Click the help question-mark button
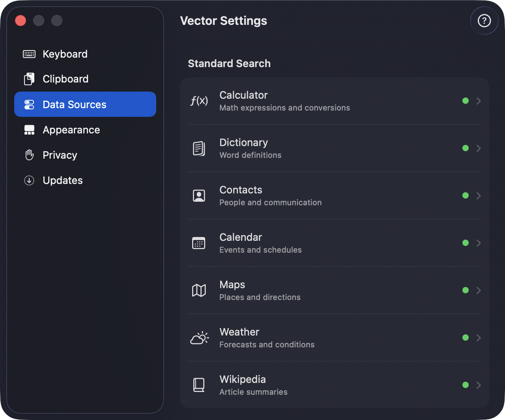The image size is (505, 420). 484,21
